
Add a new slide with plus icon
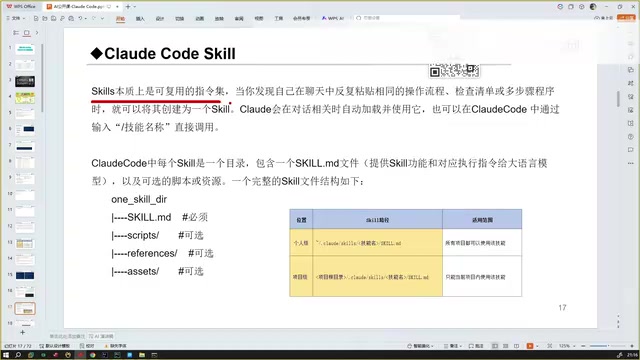pos(22,332)
